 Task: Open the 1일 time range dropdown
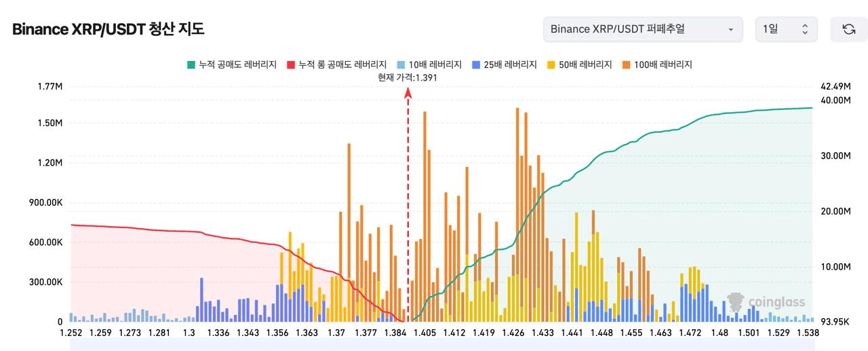click(786, 29)
